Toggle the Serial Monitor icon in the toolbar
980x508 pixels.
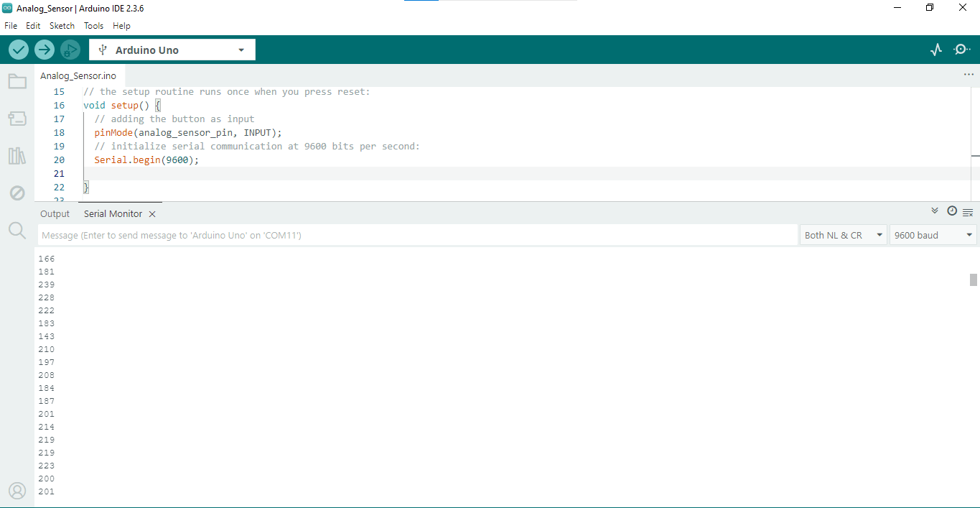coord(961,50)
